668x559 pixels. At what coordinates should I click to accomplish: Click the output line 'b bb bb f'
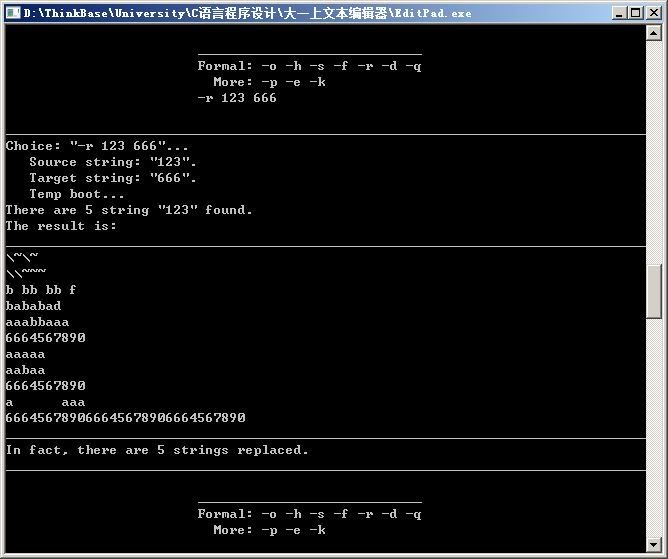click(41, 290)
